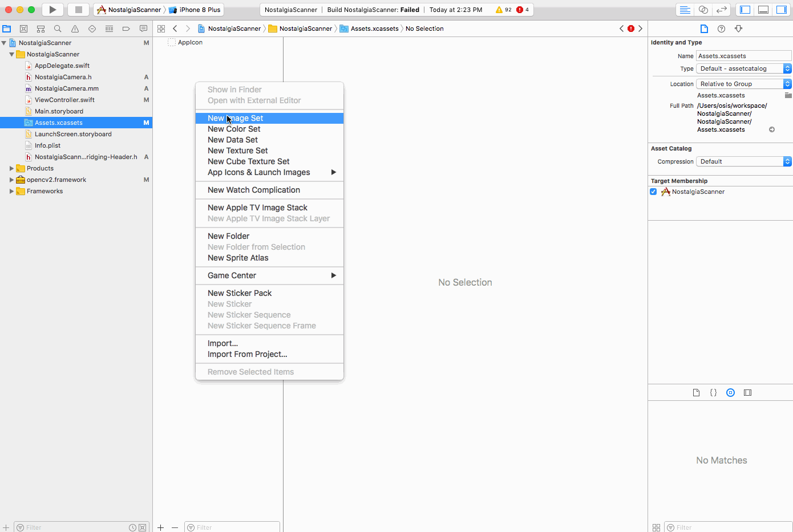The height and width of the screenshot is (532, 793).
Task: Click the Run (play) button
Action: [52, 9]
